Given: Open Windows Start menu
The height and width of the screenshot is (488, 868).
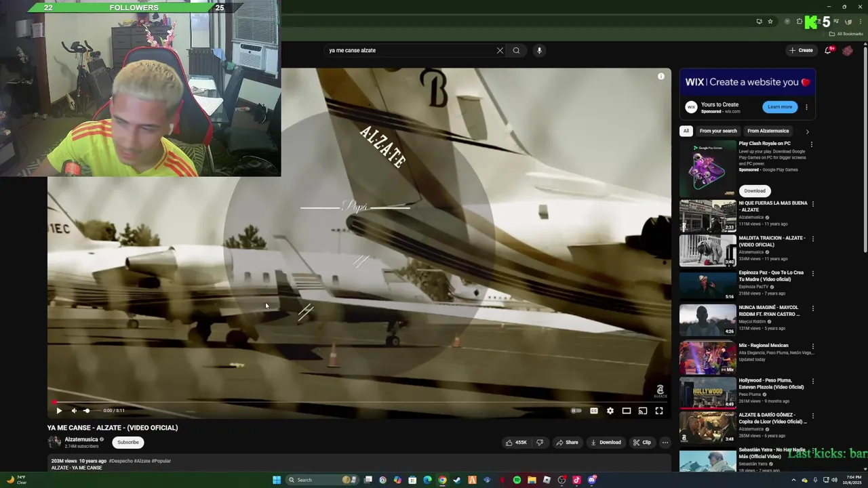Looking at the screenshot, I should [277, 480].
